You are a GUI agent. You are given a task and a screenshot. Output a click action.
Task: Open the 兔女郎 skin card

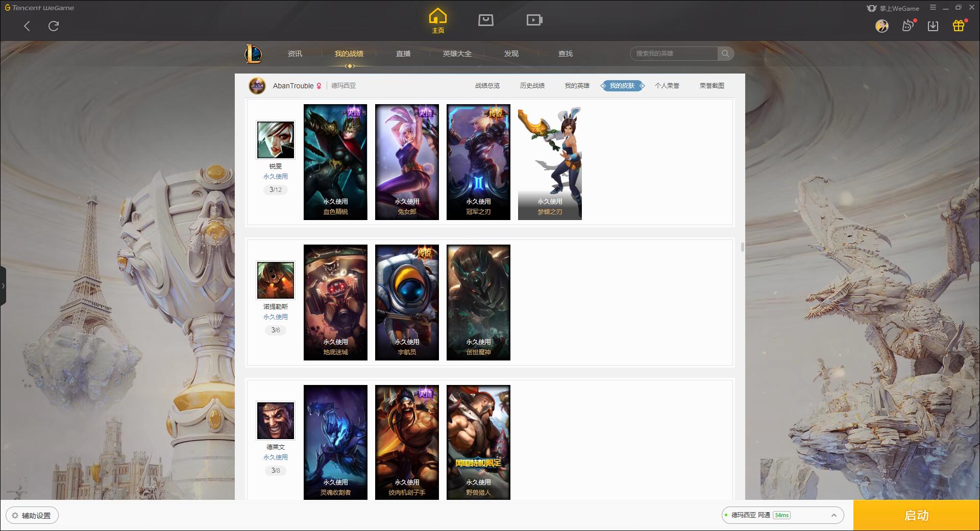pos(407,162)
